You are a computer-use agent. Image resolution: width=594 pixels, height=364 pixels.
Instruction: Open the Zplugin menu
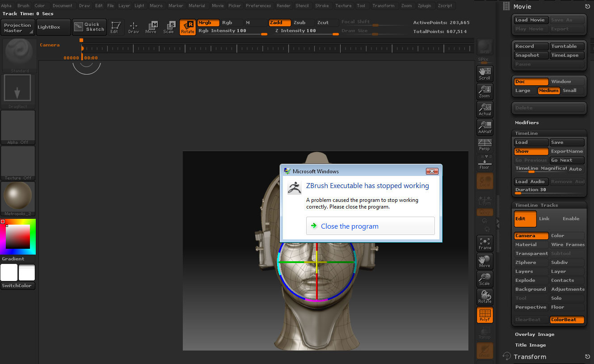point(425,6)
